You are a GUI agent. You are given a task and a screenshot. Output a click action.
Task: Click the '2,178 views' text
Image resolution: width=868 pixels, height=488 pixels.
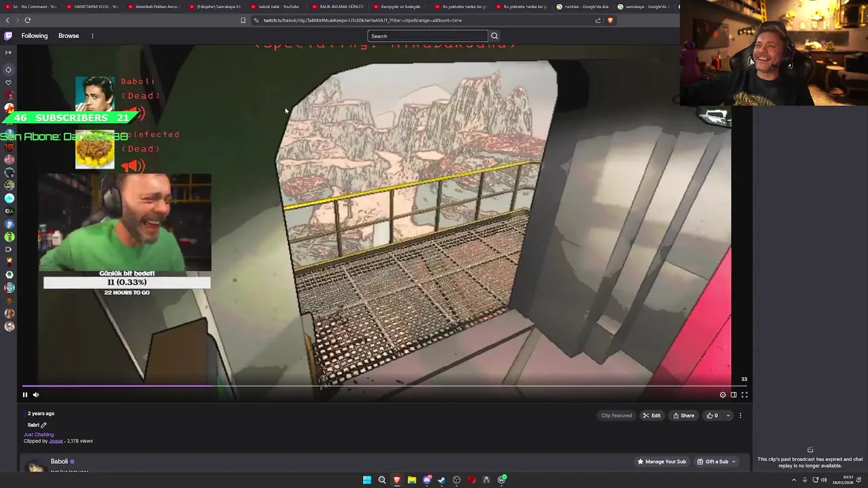click(x=79, y=441)
